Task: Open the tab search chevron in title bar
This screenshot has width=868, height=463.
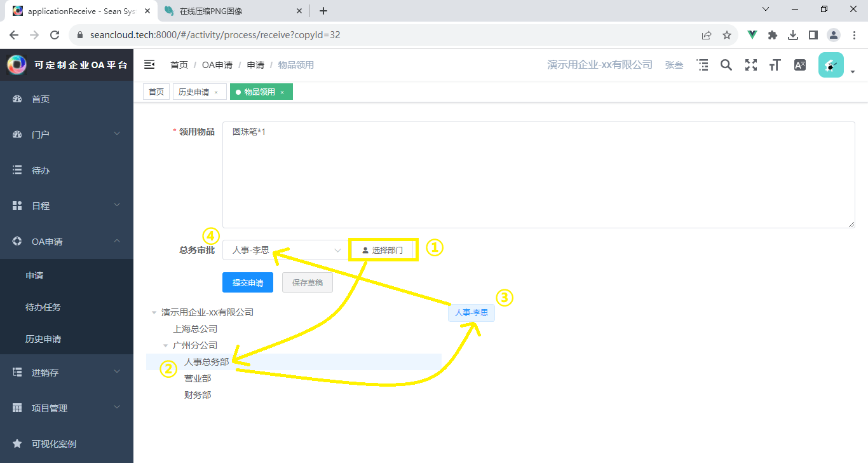Action: click(765, 9)
